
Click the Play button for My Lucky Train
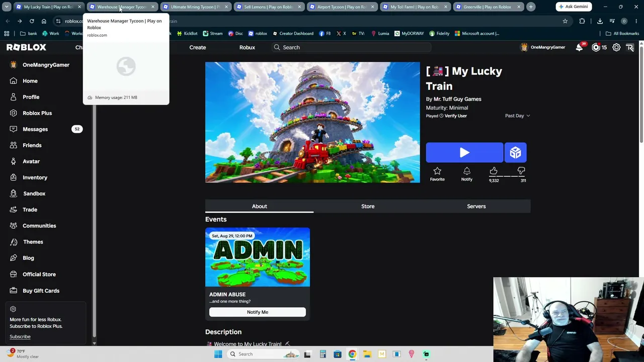(464, 153)
